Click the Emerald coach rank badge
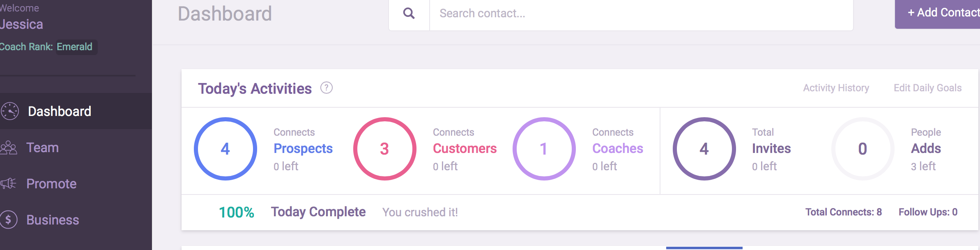This screenshot has height=250, width=980. click(75, 47)
